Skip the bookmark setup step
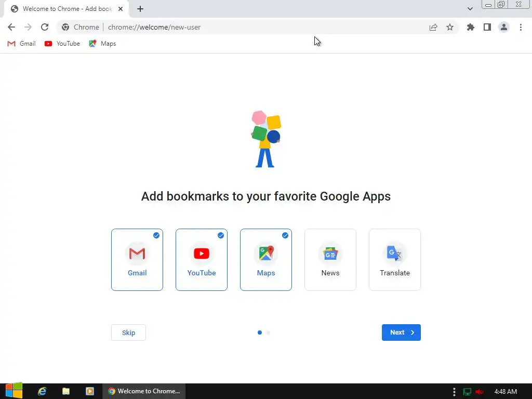 (x=129, y=332)
